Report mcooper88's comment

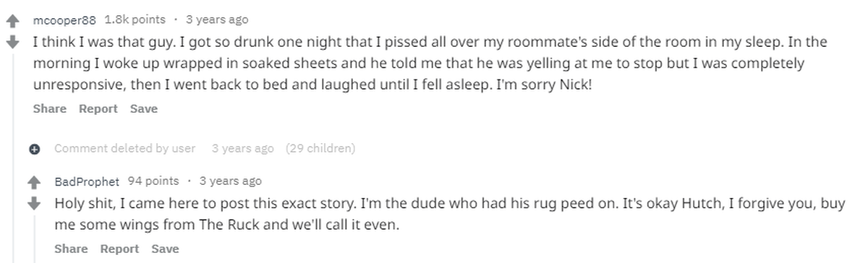coord(98,108)
